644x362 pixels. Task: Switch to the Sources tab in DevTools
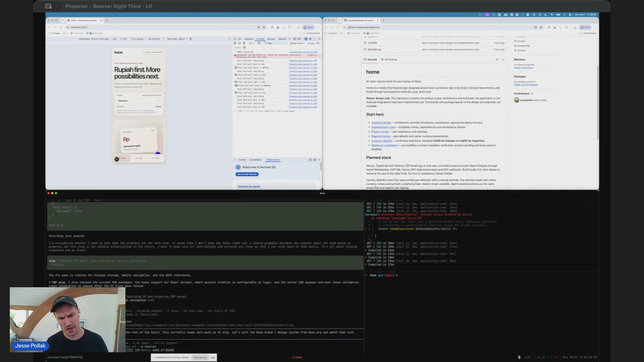coord(271,39)
